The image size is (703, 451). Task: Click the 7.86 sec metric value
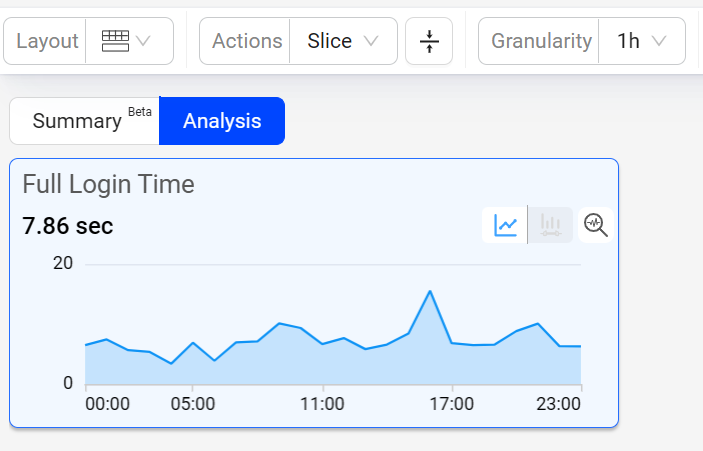pos(68,226)
